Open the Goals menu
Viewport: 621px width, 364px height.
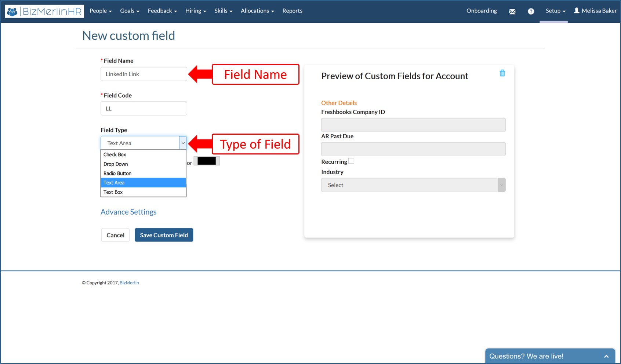130,11
